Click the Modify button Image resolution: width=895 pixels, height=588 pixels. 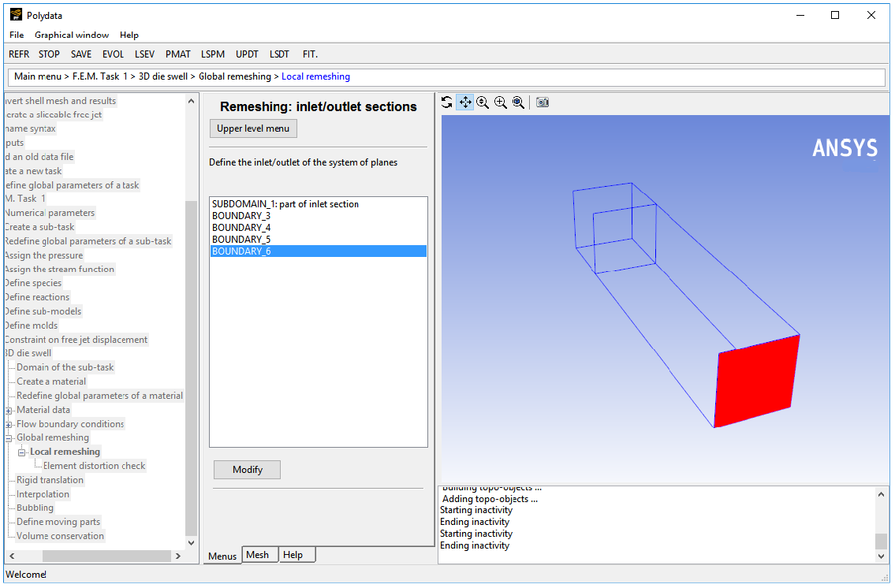click(247, 469)
